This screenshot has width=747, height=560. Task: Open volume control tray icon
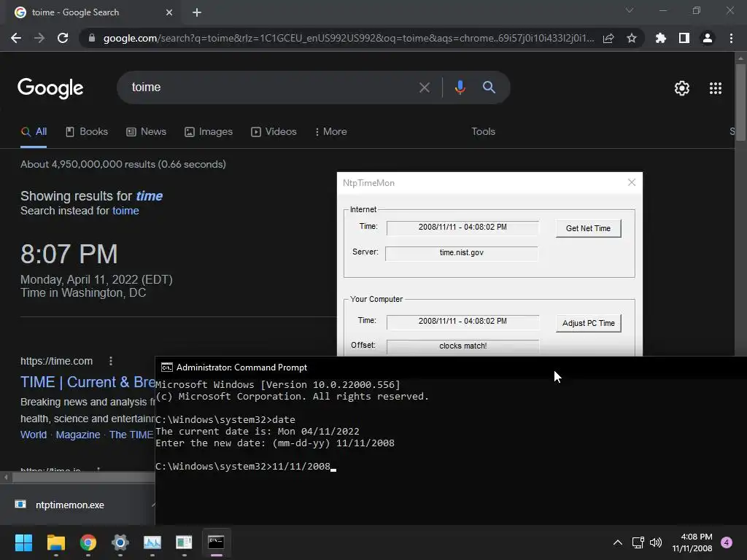[656, 542]
